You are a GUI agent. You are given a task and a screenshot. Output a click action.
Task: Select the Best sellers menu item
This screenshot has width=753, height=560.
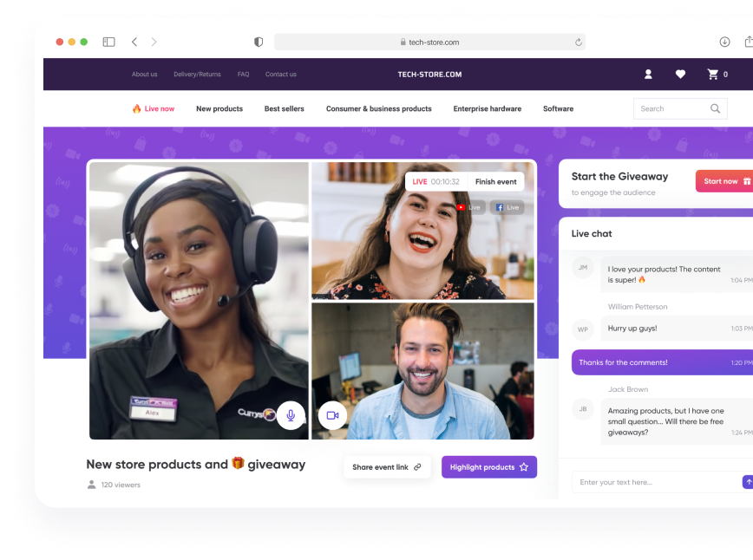pos(285,109)
